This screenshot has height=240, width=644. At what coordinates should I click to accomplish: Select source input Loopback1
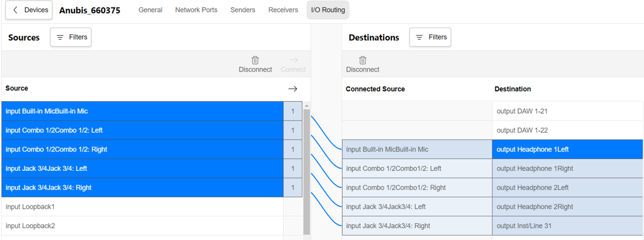point(143,207)
